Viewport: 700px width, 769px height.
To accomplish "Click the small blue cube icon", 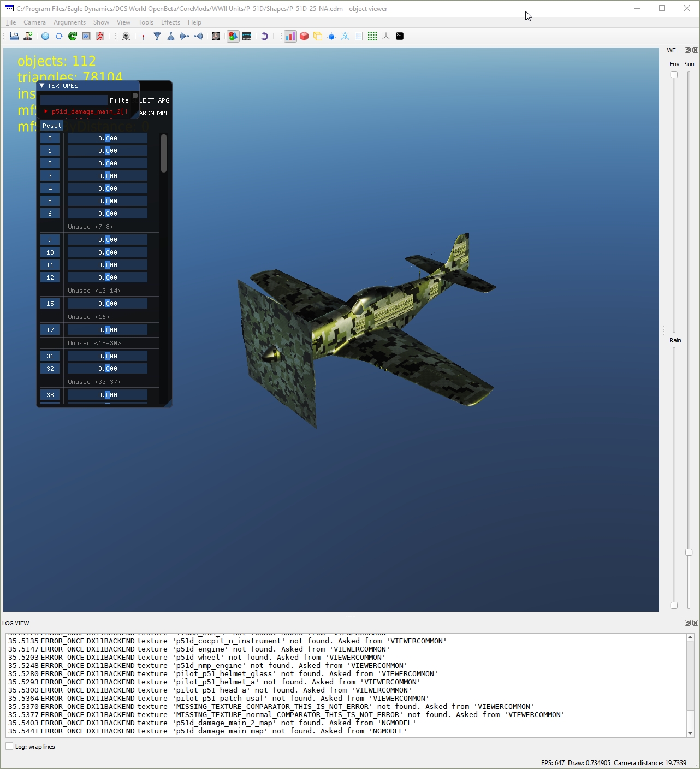I will coord(331,36).
